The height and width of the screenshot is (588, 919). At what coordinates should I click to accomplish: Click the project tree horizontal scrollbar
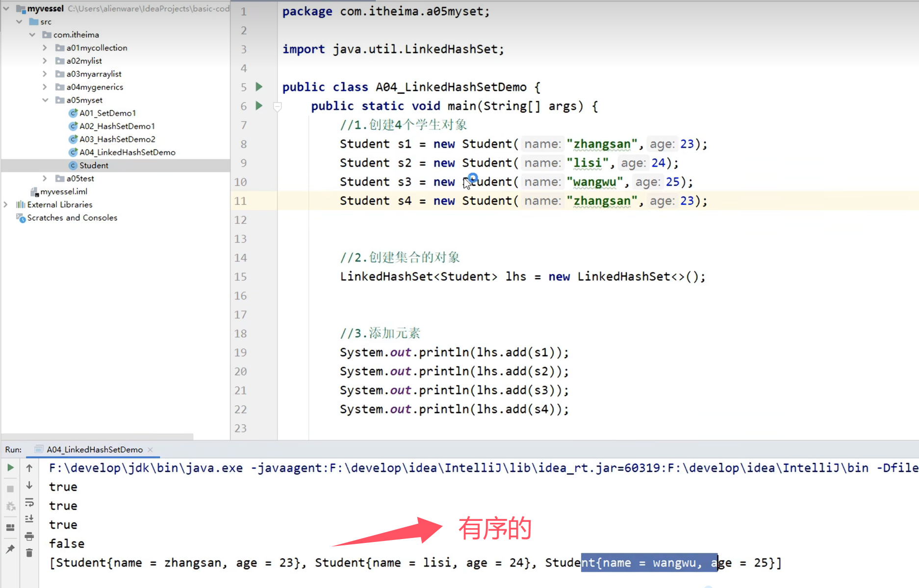97,436
